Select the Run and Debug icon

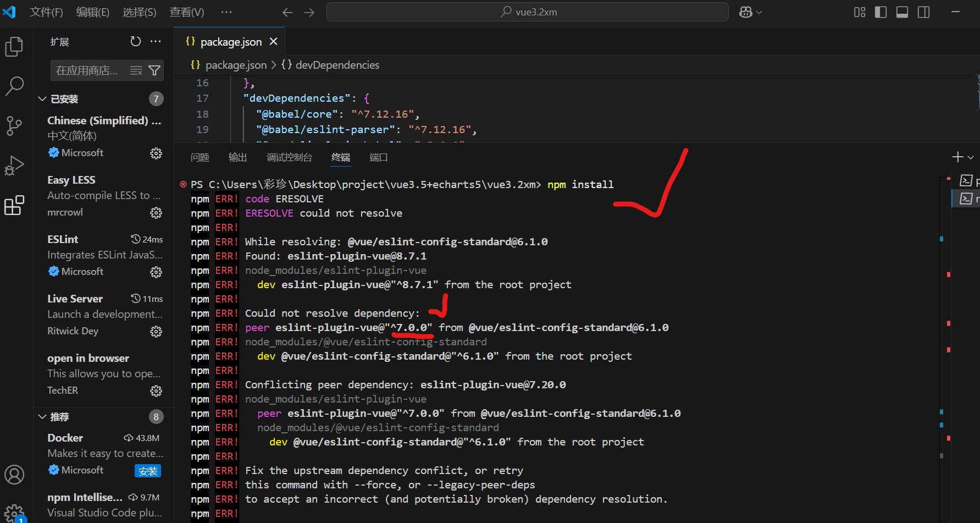(x=14, y=165)
